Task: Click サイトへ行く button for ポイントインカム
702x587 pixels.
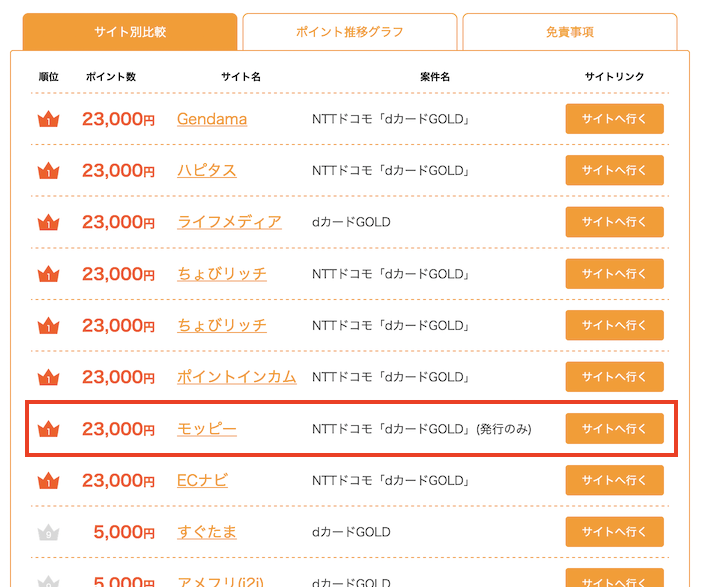Action: click(614, 377)
